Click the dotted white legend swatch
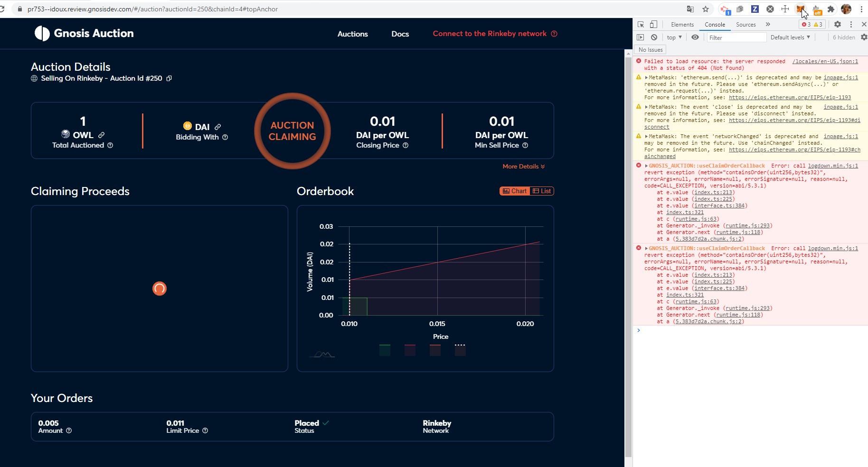This screenshot has height=467, width=868. pyautogui.click(x=460, y=350)
